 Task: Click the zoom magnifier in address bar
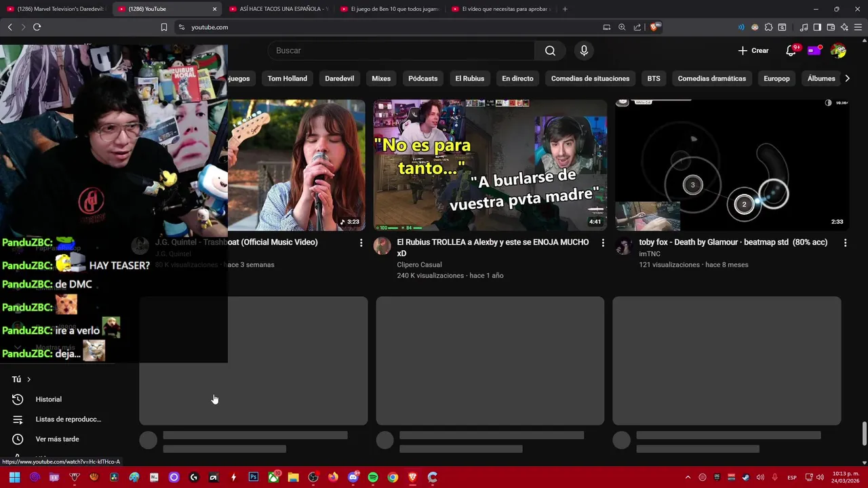coord(622,27)
